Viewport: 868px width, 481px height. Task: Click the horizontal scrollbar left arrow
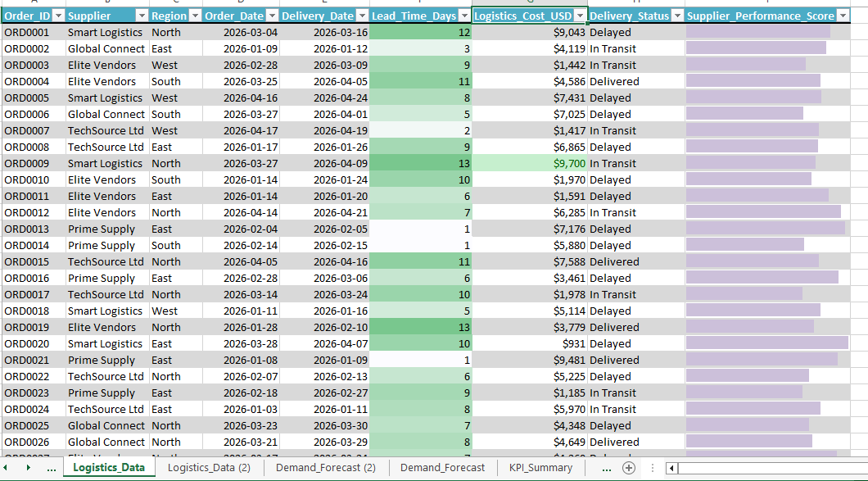671,468
